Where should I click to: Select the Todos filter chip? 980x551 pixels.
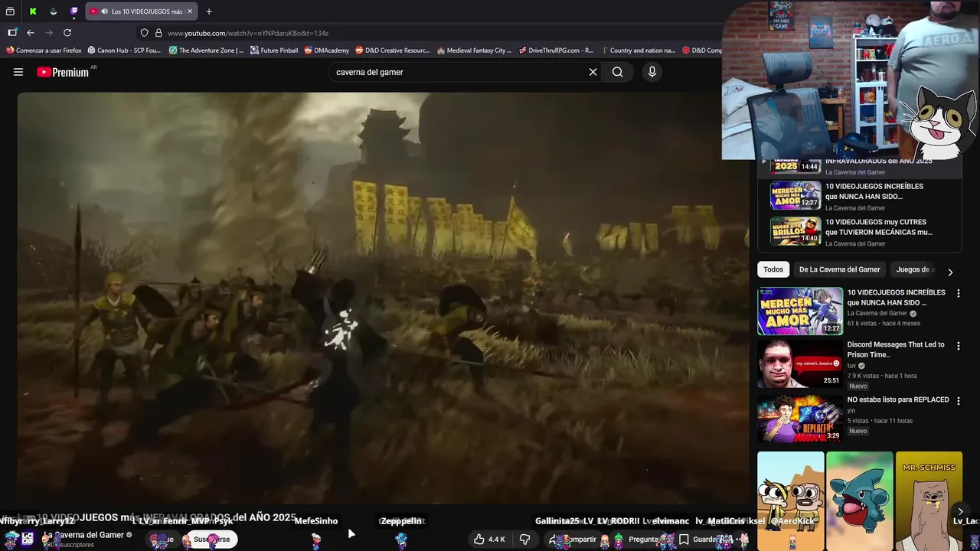coord(773,269)
